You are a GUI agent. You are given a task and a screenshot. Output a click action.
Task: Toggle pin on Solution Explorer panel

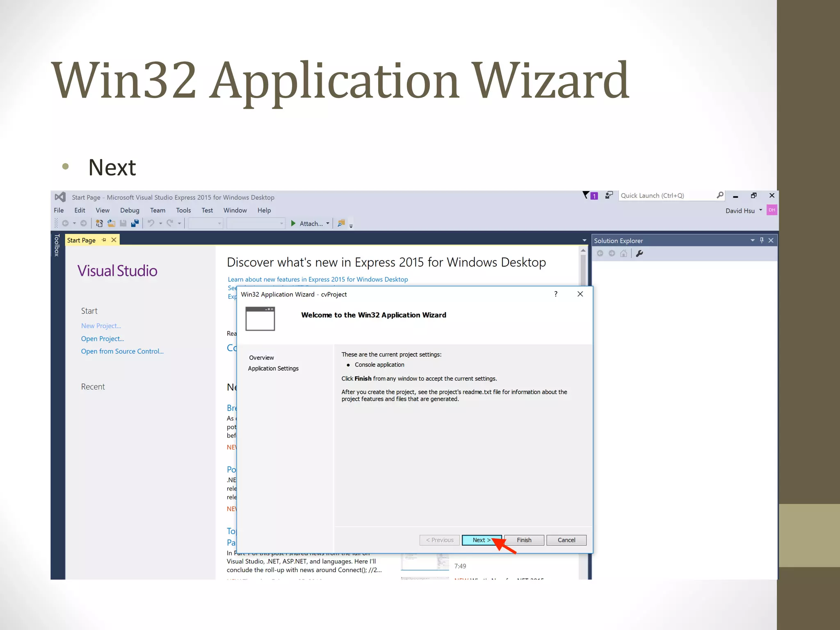[762, 240]
